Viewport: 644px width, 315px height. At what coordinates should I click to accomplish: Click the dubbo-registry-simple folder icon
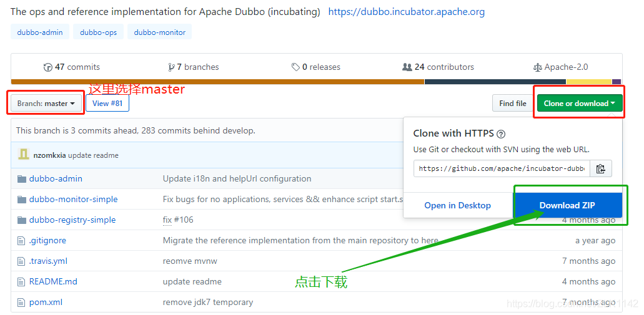(22, 220)
